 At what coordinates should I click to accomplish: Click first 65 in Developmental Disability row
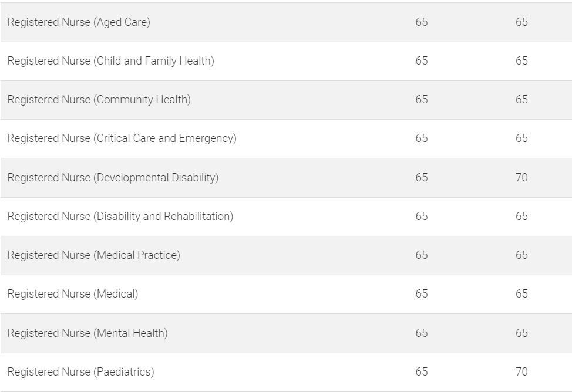[422, 178]
